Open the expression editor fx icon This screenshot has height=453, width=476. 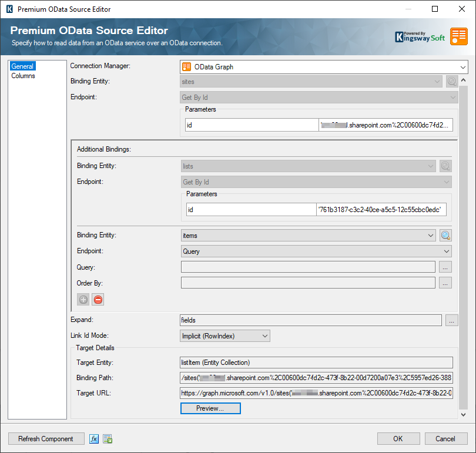click(x=94, y=438)
